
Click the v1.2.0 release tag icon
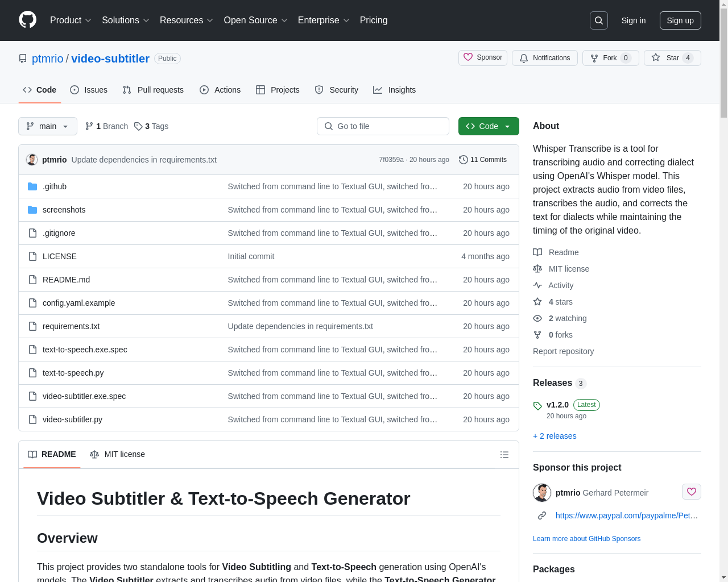point(537,406)
